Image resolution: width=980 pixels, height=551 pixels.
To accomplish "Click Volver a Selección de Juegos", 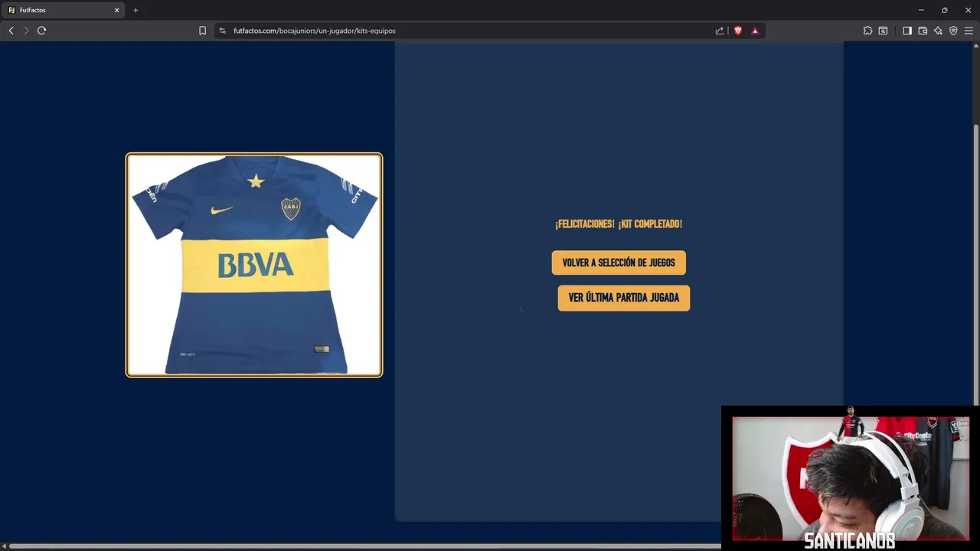I will [x=619, y=262].
